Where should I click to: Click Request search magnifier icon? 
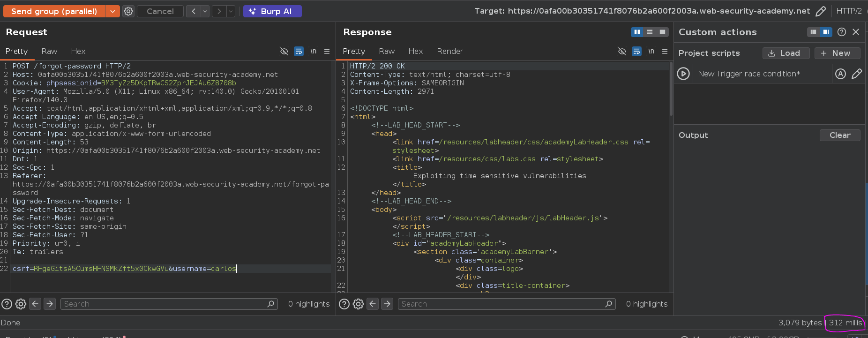coord(271,304)
